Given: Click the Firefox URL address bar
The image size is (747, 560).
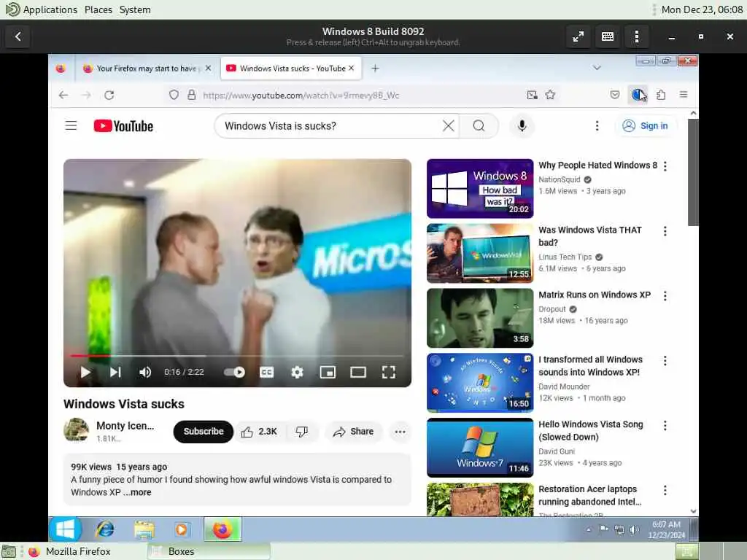Looking at the screenshot, I should click(x=362, y=96).
